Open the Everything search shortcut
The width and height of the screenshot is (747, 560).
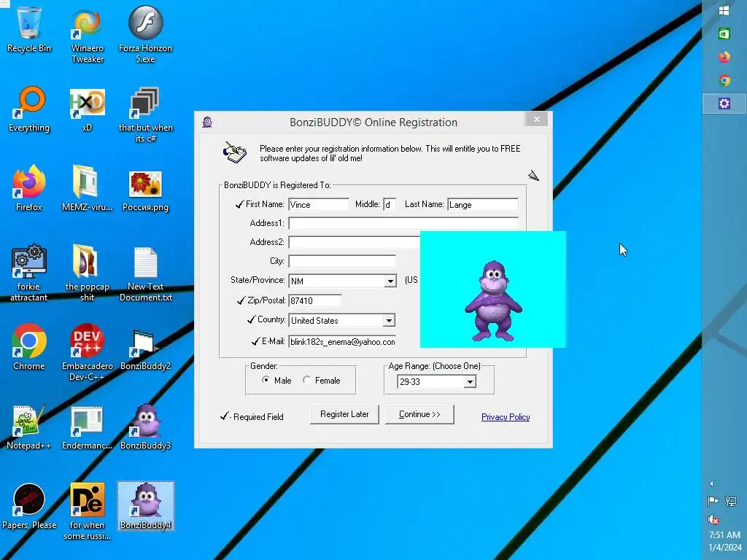click(28, 109)
